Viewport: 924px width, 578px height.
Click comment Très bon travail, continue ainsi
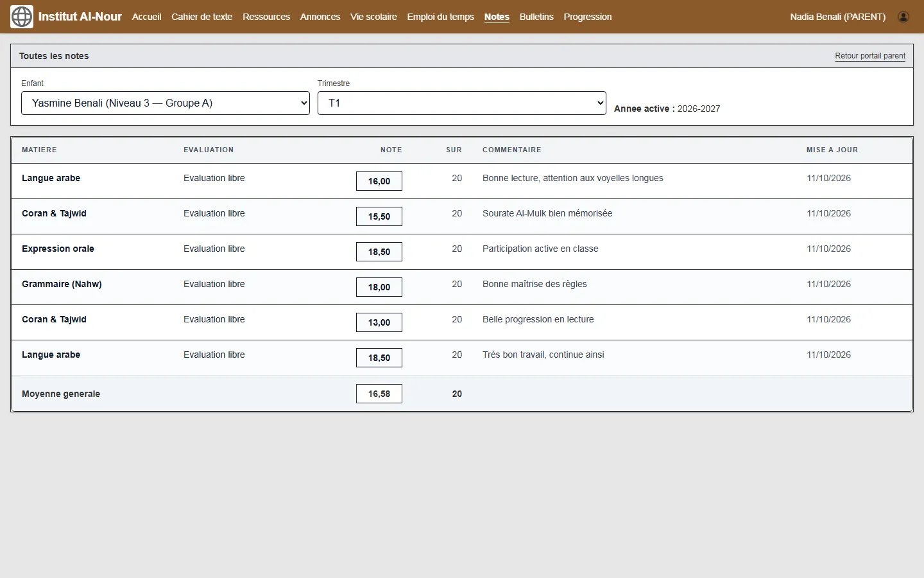pos(543,355)
